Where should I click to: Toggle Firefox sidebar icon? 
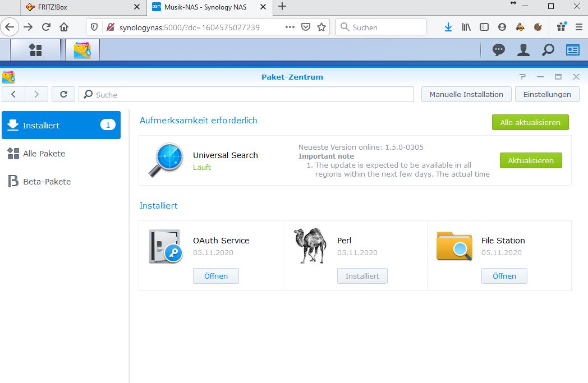484,27
